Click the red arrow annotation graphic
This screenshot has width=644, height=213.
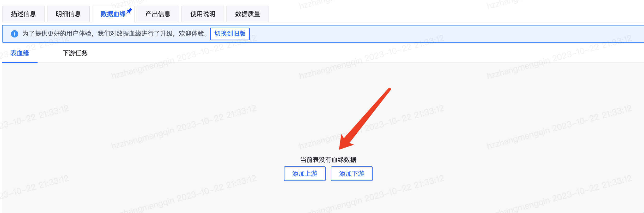tap(364, 119)
